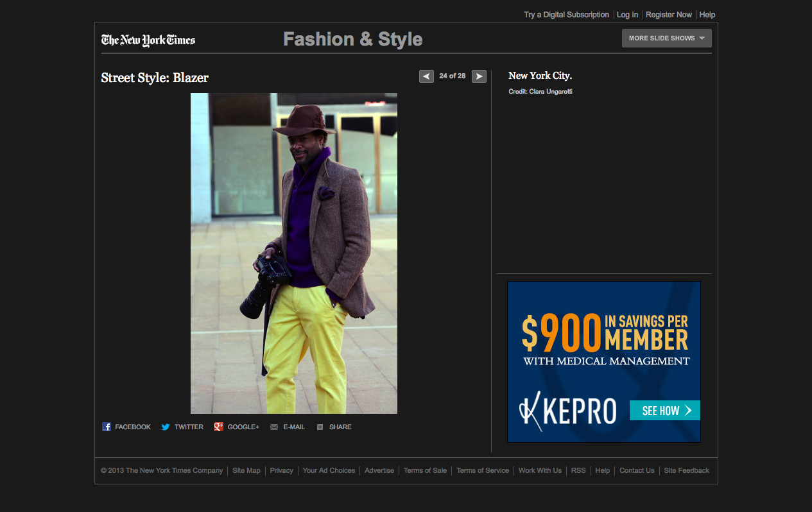Click the Log In link
The image size is (812, 512).
coord(627,15)
